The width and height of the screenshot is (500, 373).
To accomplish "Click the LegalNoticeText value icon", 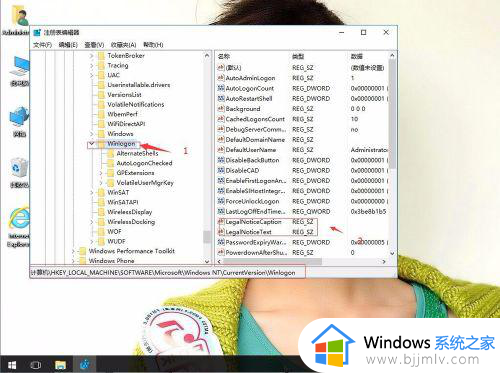I will [x=221, y=232].
